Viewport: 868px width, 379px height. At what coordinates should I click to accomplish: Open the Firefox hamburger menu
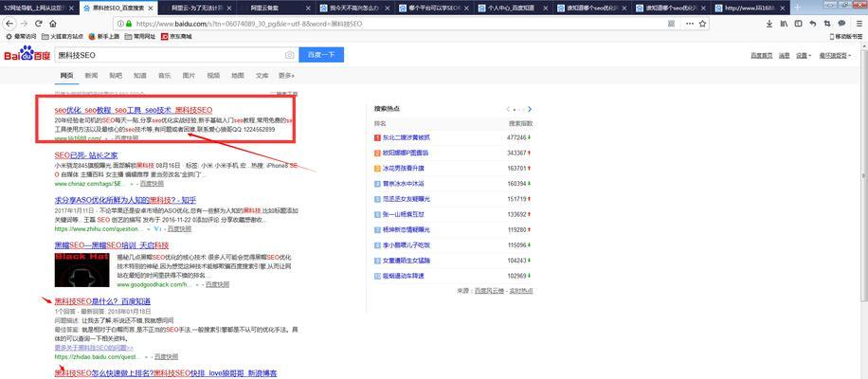point(859,23)
